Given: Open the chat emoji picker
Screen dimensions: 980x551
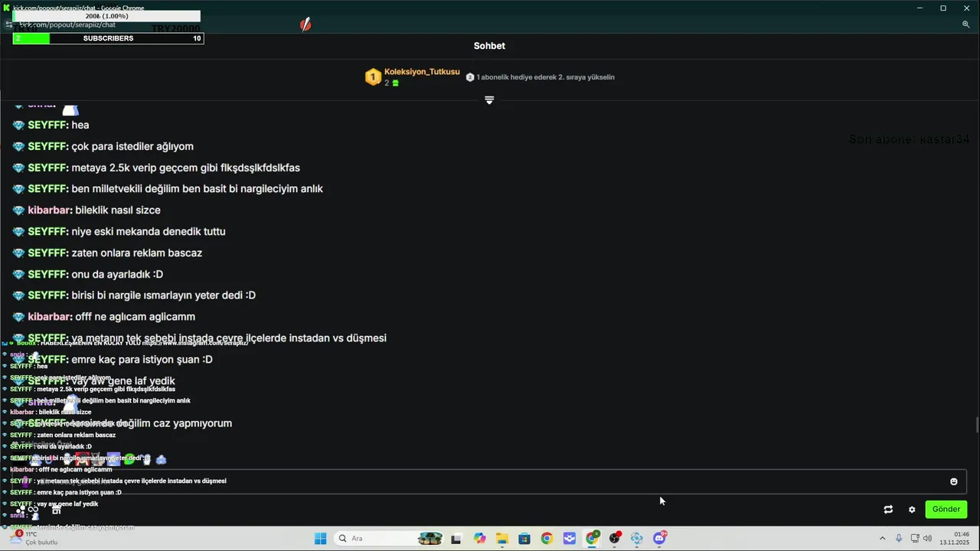Looking at the screenshot, I should tap(953, 481).
